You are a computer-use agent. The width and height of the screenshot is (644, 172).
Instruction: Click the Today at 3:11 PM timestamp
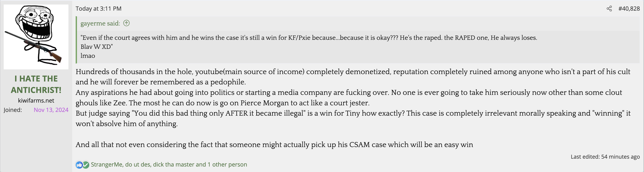point(98,9)
